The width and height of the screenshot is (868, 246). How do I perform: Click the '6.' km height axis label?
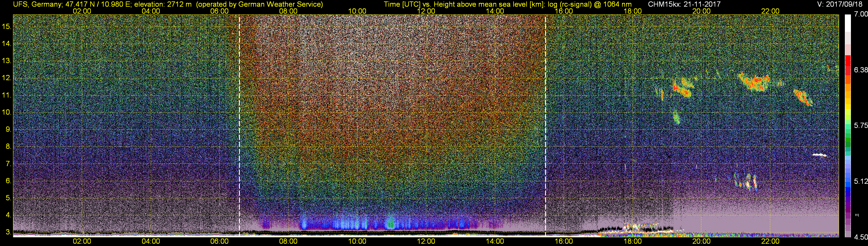pos(8,181)
